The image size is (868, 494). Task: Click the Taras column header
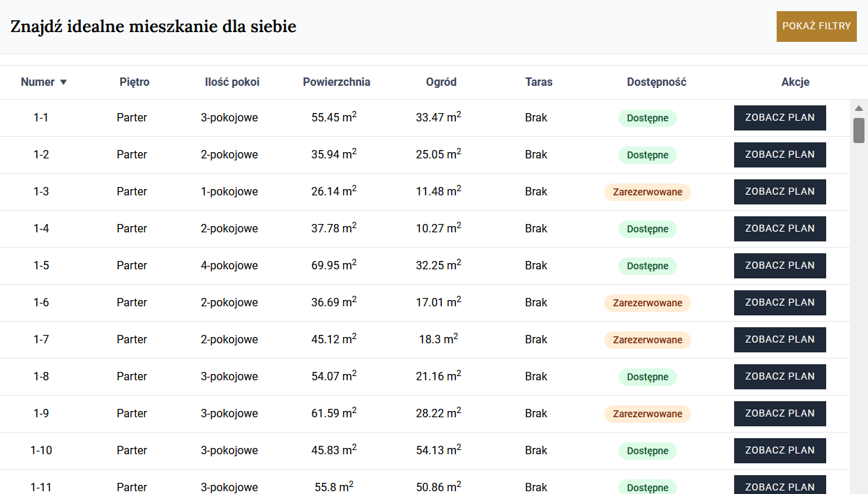(x=538, y=82)
